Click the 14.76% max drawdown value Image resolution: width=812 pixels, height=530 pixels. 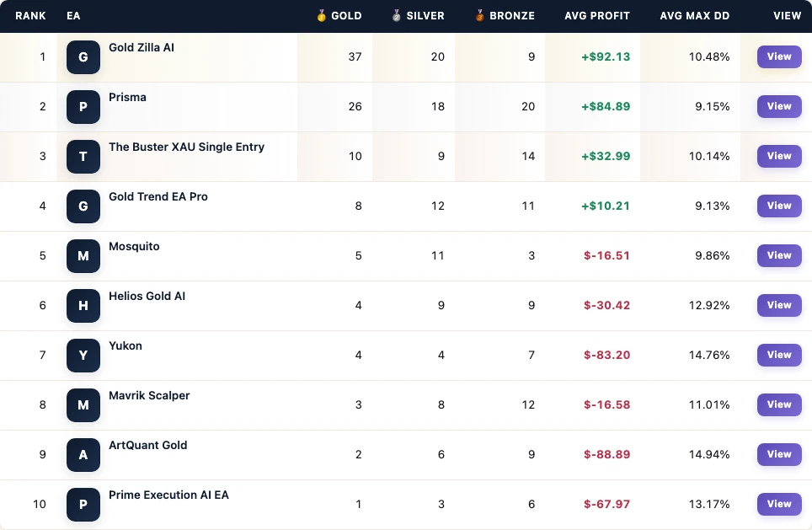click(x=709, y=356)
